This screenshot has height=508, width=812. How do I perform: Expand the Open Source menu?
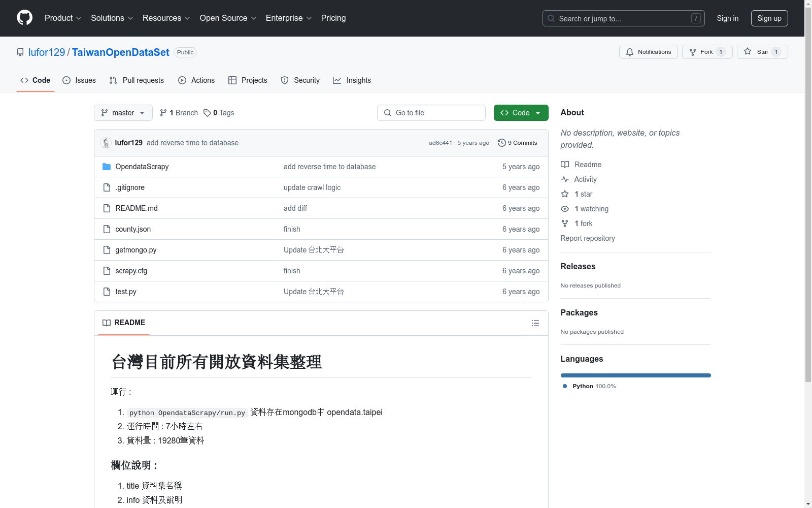pos(228,18)
